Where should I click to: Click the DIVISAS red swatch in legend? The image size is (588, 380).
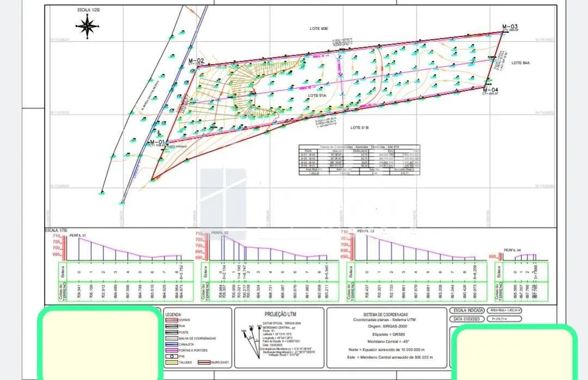click(172, 320)
